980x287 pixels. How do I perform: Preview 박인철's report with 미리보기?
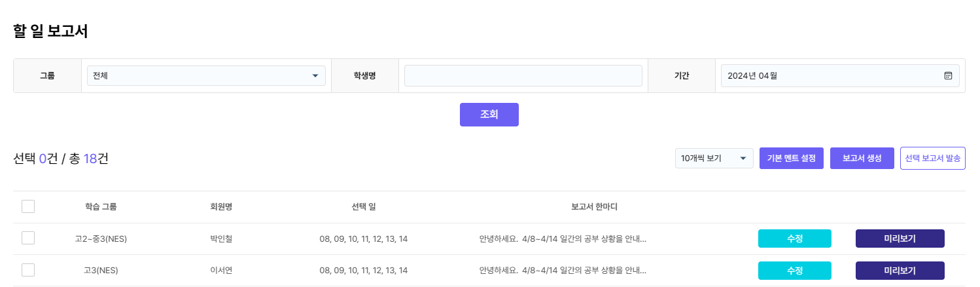click(x=900, y=239)
